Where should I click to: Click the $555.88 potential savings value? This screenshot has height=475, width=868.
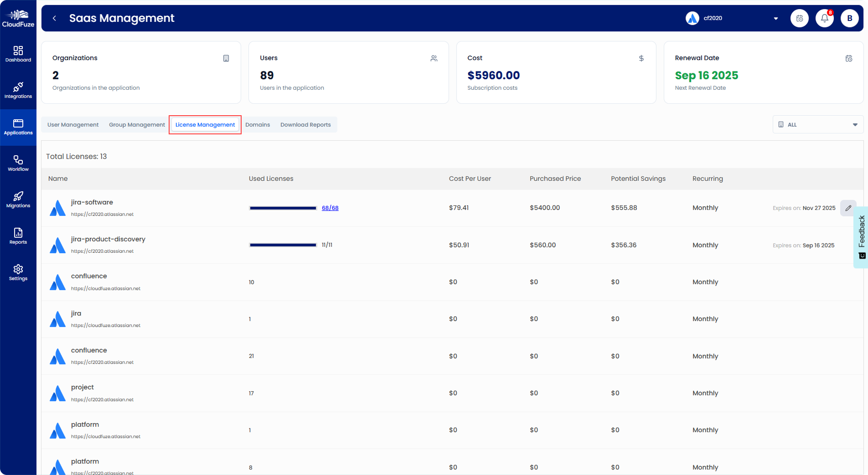click(x=624, y=208)
